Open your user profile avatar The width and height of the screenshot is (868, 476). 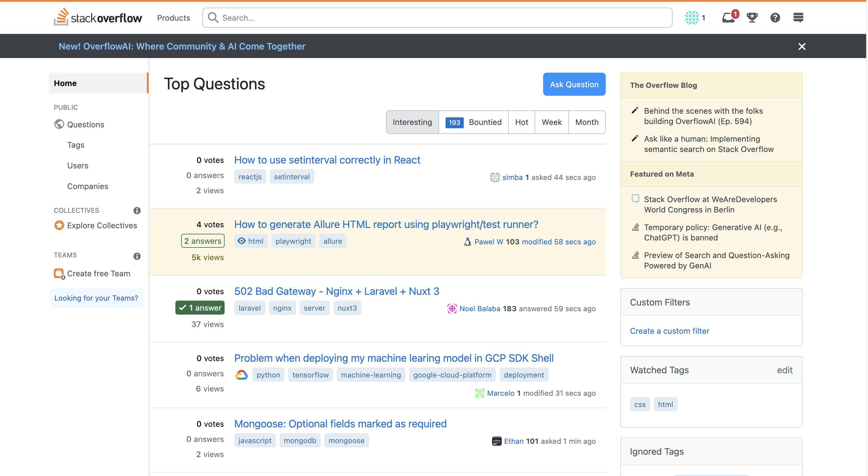coord(692,18)
